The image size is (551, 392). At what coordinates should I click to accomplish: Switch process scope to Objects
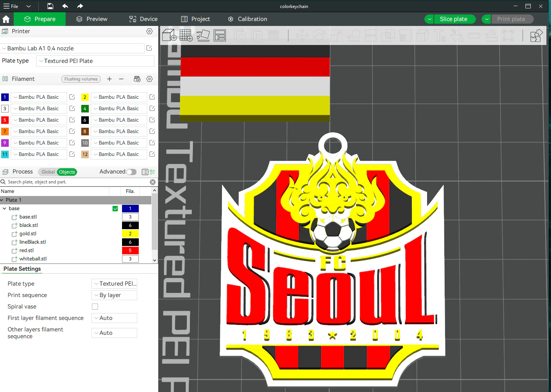(67, 172)
